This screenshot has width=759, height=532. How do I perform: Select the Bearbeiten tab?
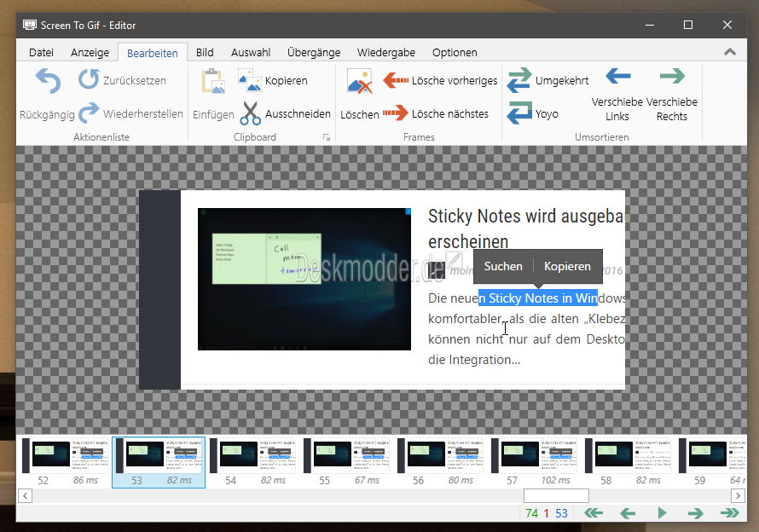point(153,53)
